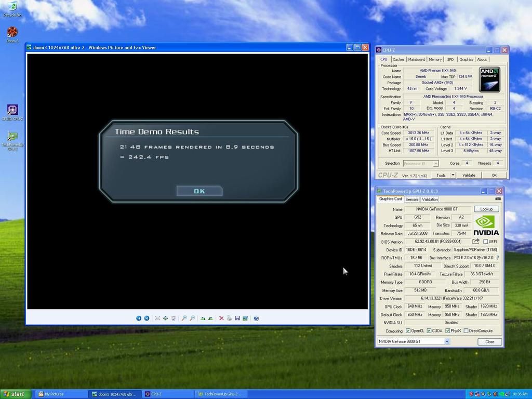Screen dimensions: 532x399
Task: Toggle the UEFI checkbox in GPU-Z
Action: pyautogui.click(x=486, y=242)
